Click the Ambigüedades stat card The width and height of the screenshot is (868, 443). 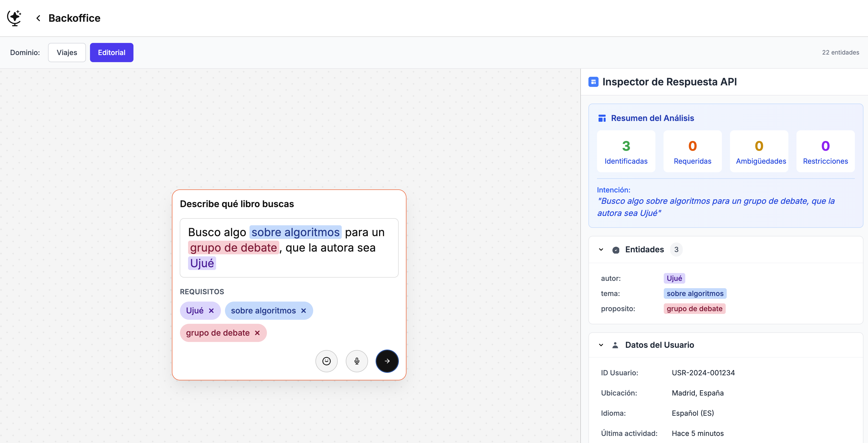[x=759, y=152]
